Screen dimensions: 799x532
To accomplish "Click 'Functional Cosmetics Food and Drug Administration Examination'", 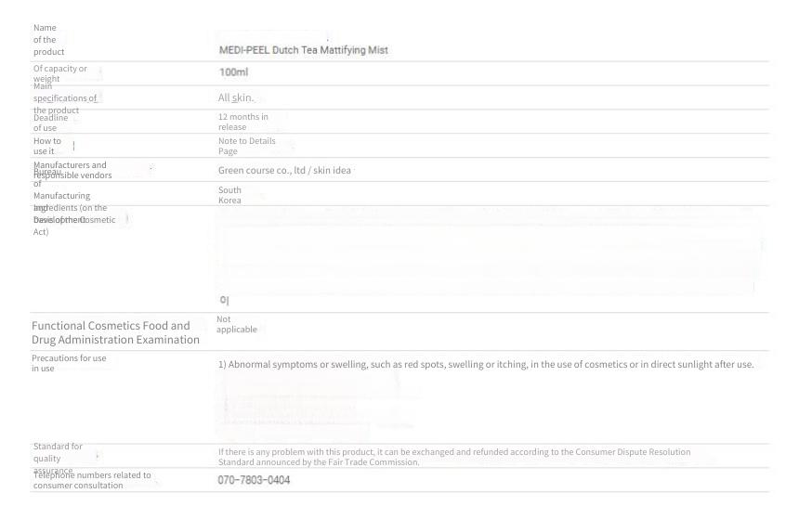I will [x=116, y=332].
